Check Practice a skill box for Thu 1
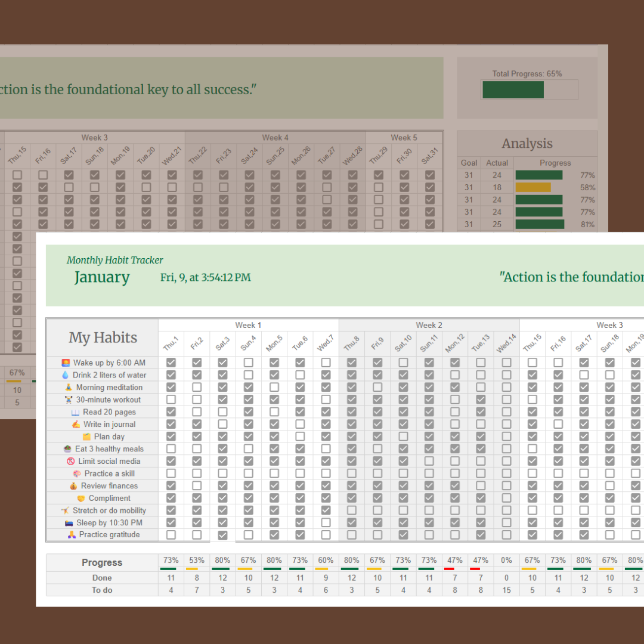This screenshot has width=644, height=644. coord(171,473)
